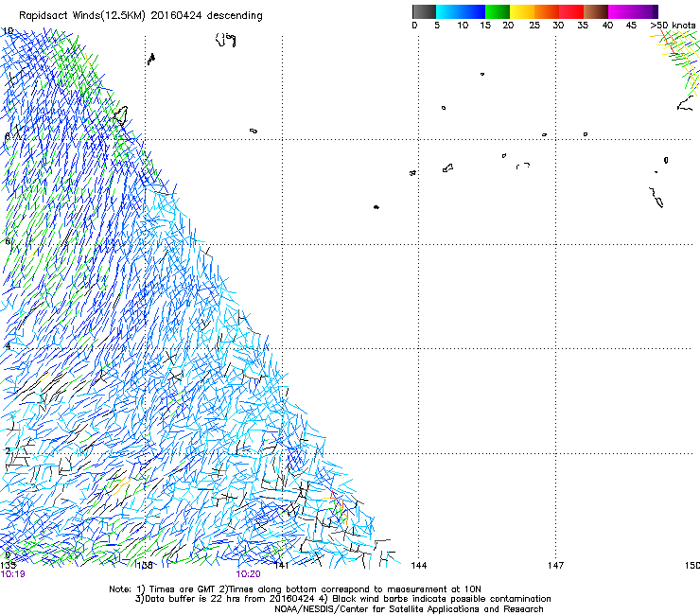
Task: Click the '25' legend tick label
Action: [x=534, y=26]
